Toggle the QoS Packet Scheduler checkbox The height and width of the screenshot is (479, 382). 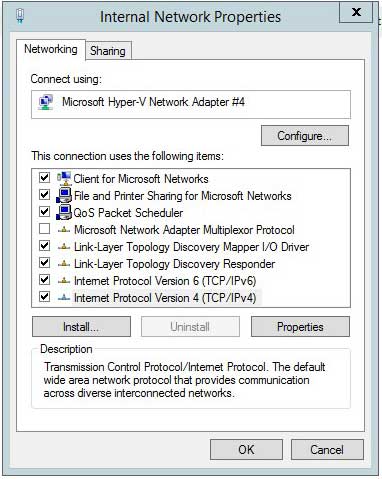pos(44,212)
